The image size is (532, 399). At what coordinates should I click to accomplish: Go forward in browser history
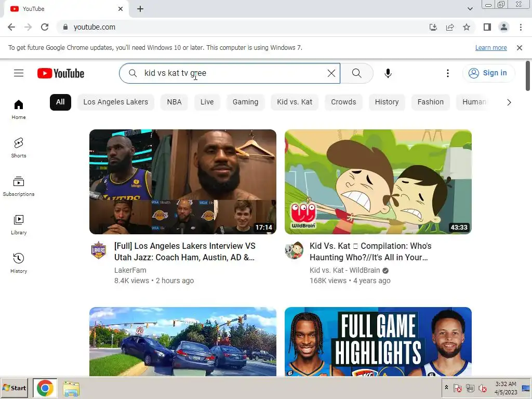[28, 27]
